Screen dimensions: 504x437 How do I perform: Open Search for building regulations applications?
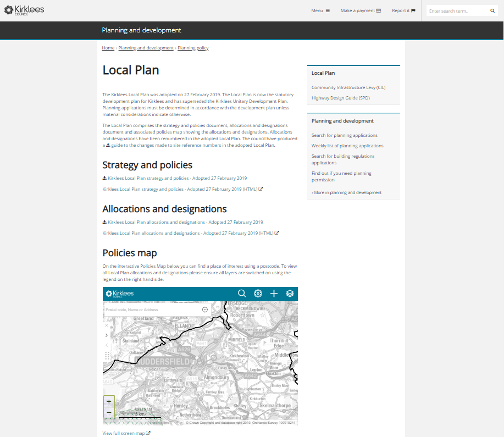343,159
